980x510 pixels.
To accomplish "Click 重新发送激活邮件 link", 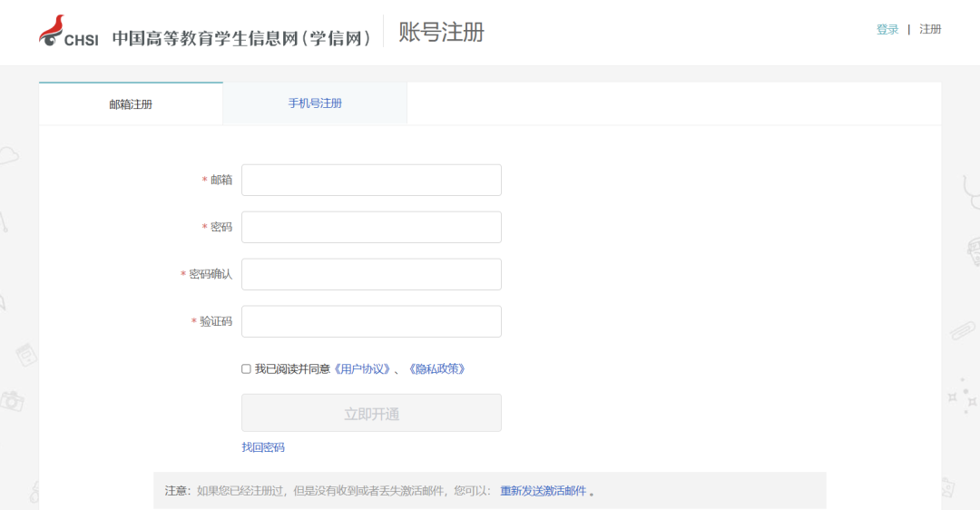I will pos(544,491).
